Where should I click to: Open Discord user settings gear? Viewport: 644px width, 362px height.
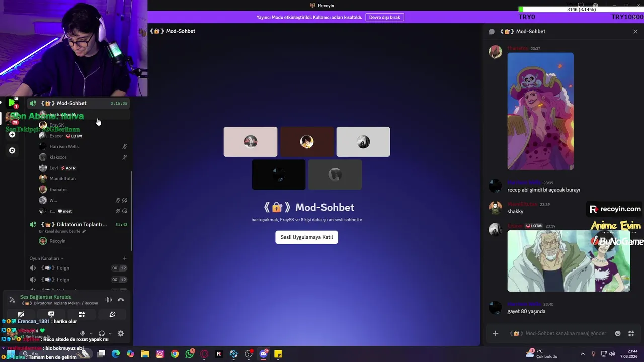coord(121,333)
